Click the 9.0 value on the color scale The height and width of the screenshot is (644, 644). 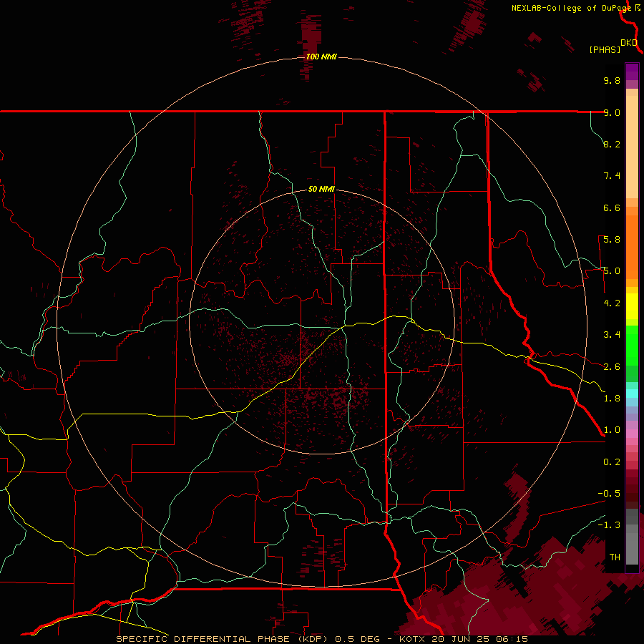tap(612, 112)
